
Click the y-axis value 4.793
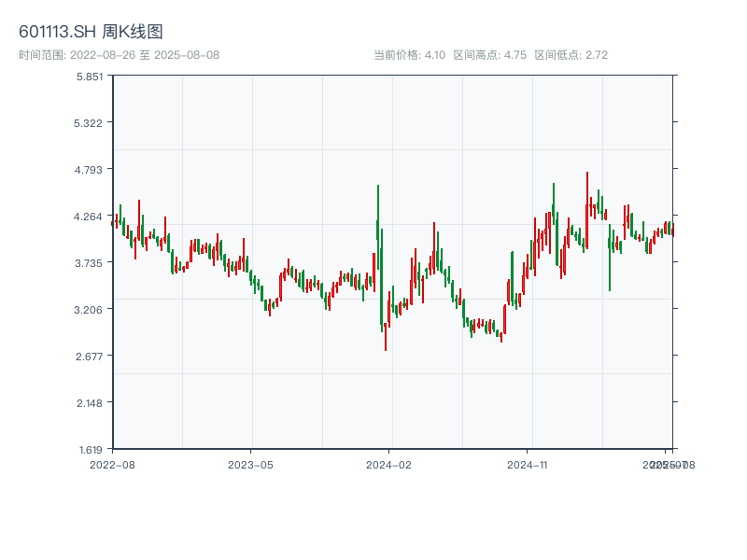click(88, 170)
